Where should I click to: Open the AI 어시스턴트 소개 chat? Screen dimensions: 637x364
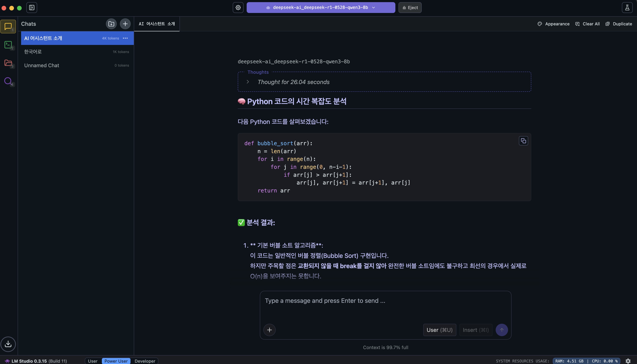pos(77,38)
